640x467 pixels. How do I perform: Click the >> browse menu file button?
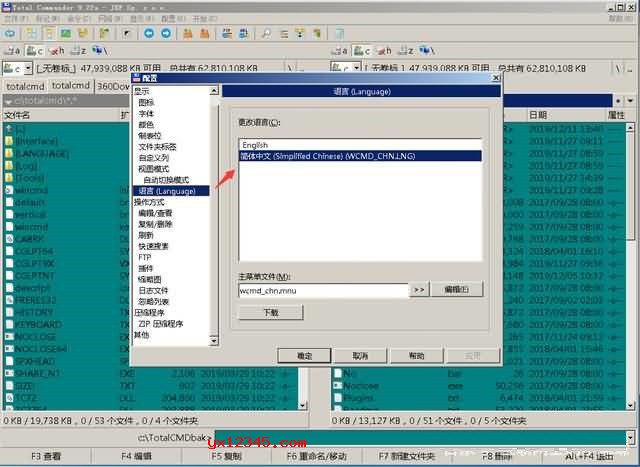(x=419, y=290)
